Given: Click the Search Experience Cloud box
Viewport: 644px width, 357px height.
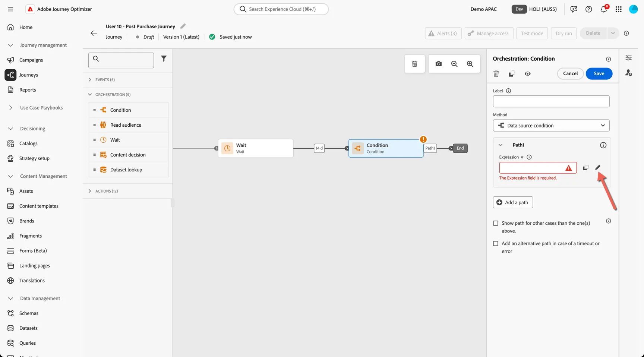Looking at the screenshot, I should tap(281, 9).
